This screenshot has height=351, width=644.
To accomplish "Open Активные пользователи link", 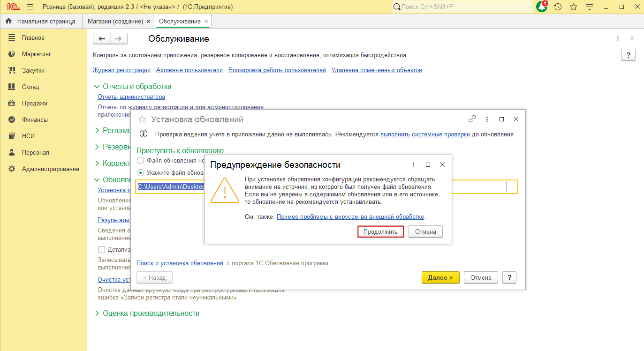I will tap(189, 70).
